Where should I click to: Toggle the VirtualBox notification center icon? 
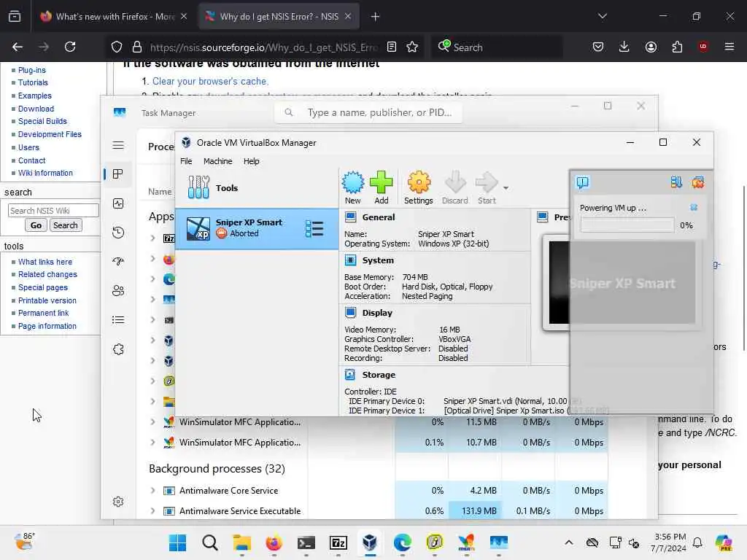583,182
